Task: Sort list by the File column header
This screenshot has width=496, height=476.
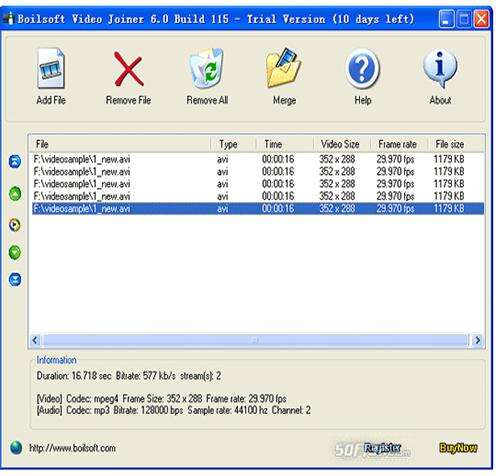Action: [x=120, y=144]
